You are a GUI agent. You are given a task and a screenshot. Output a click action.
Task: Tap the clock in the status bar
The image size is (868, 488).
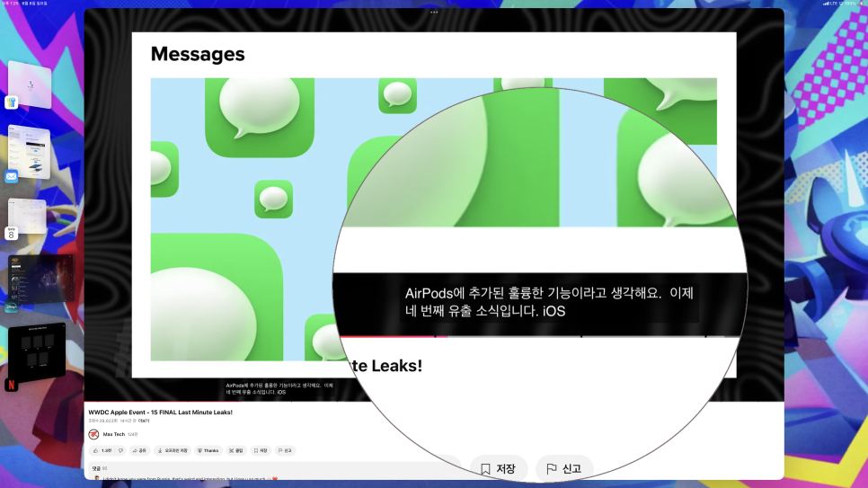[x=10, y=4]
